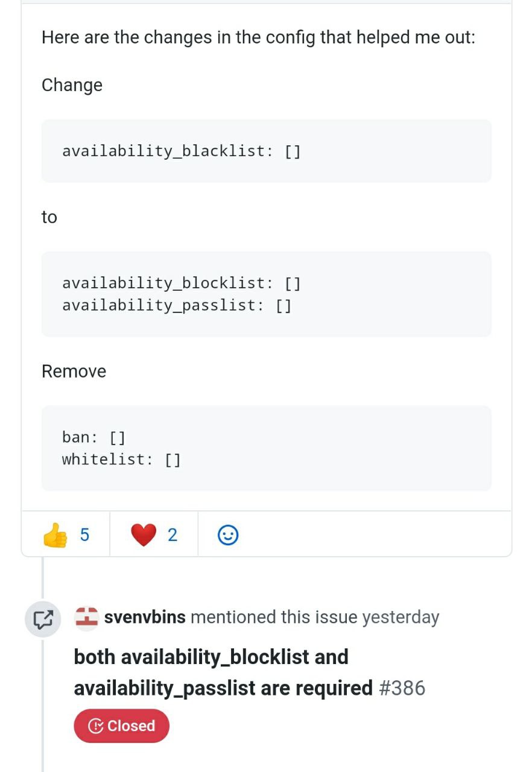Click the 'ban: []' code line

point(93,437)
